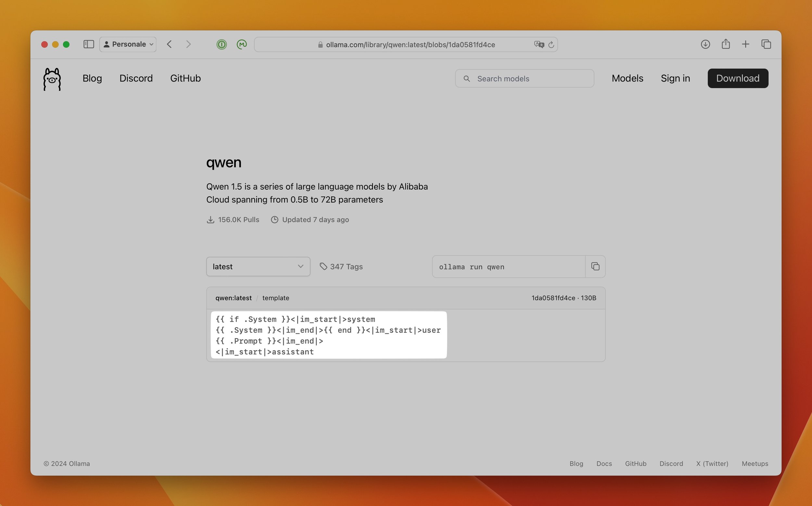Viewport: 812px width, 506px height.
Task: Click the '<|im_start|>assistant' template line
Action: tap(264, 352)
